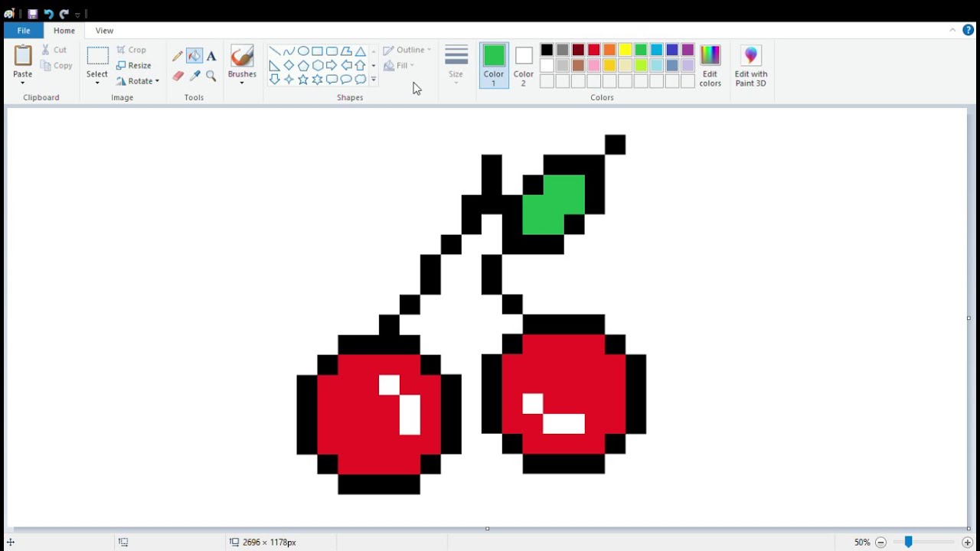
Task: Select the Pencil tool
Action: [178, 56]
